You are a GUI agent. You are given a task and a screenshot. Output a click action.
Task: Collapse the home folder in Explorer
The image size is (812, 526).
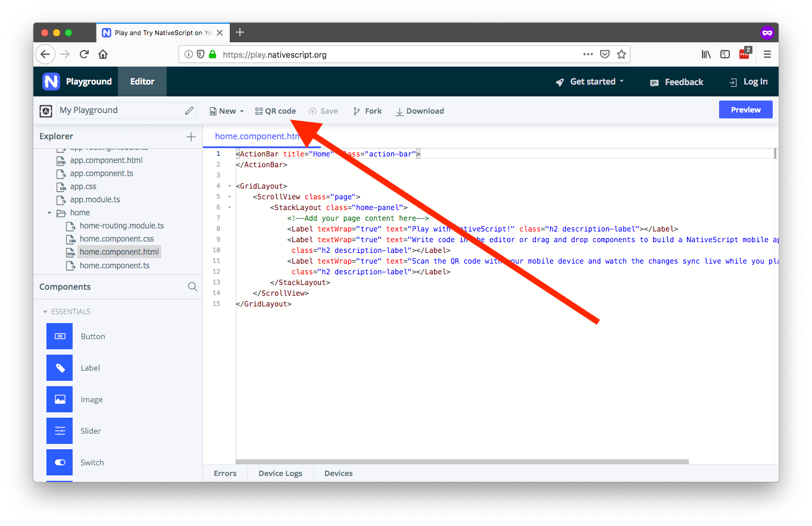click(x=50, y=213)
